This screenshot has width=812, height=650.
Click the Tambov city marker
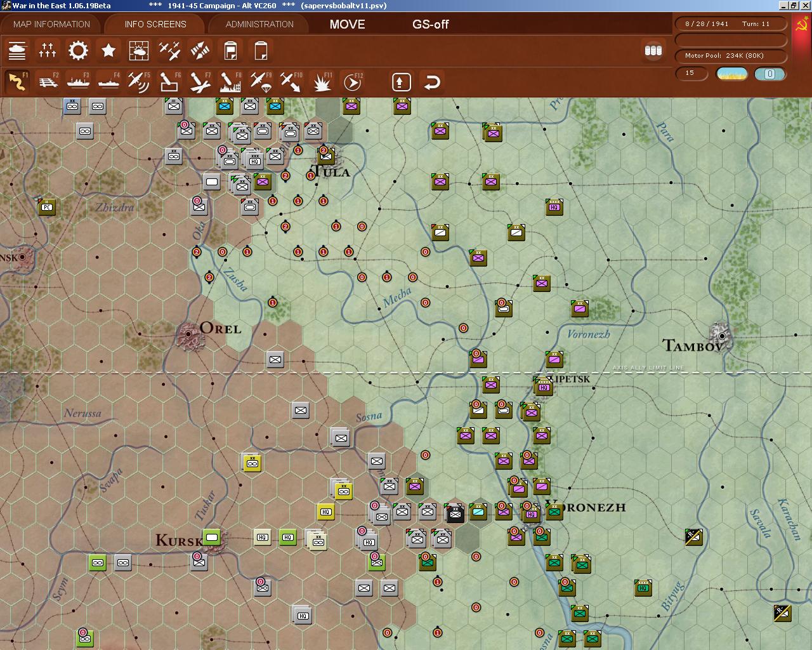(x=721, y=335)
